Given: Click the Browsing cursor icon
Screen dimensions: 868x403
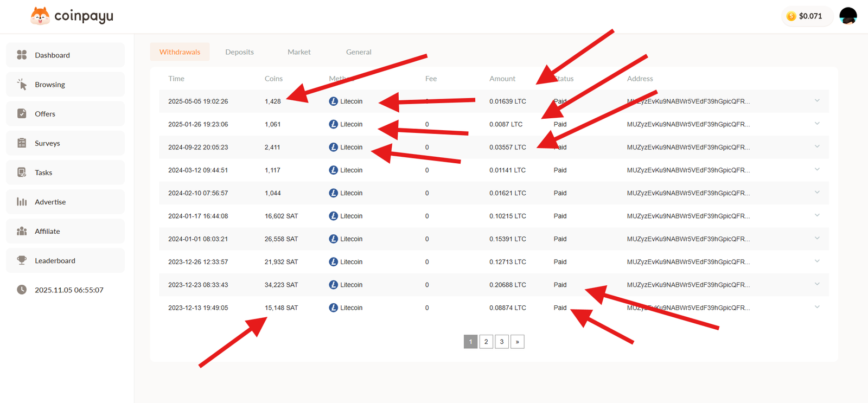Looking at the screenshot, I should click(x=22, y=84).
